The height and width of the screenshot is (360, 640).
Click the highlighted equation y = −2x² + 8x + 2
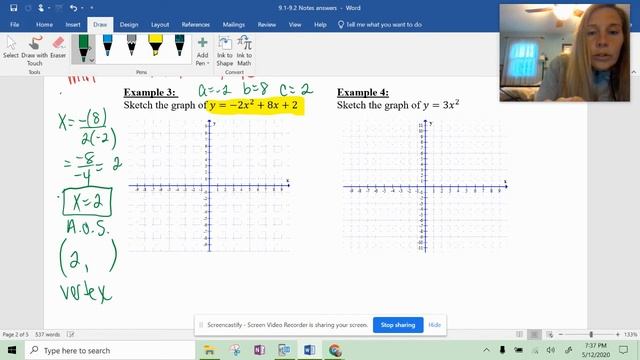click(x=255, y=105)
